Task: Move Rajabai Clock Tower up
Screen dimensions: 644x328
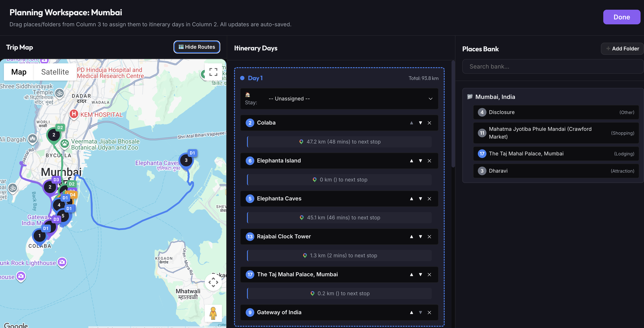Action: click(x=411, y=236)
